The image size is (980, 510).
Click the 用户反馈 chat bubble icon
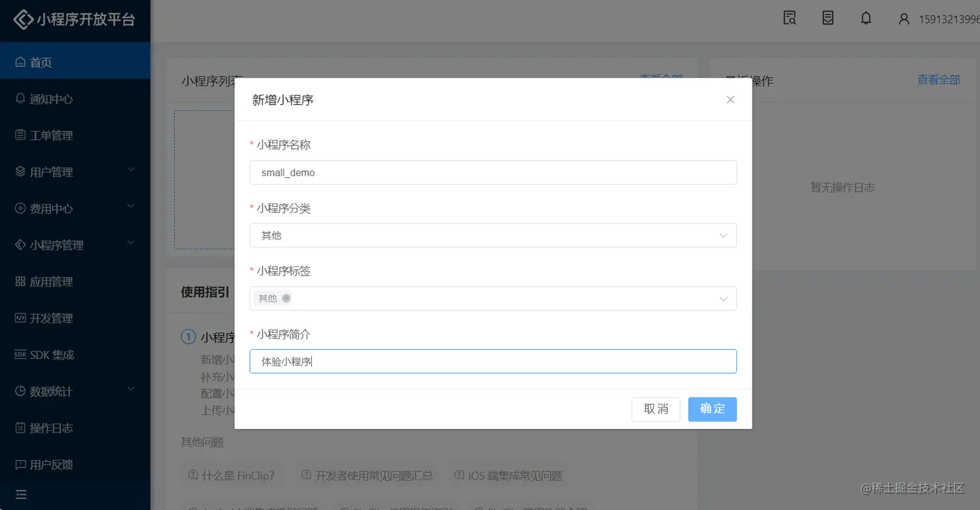[21, 465]
